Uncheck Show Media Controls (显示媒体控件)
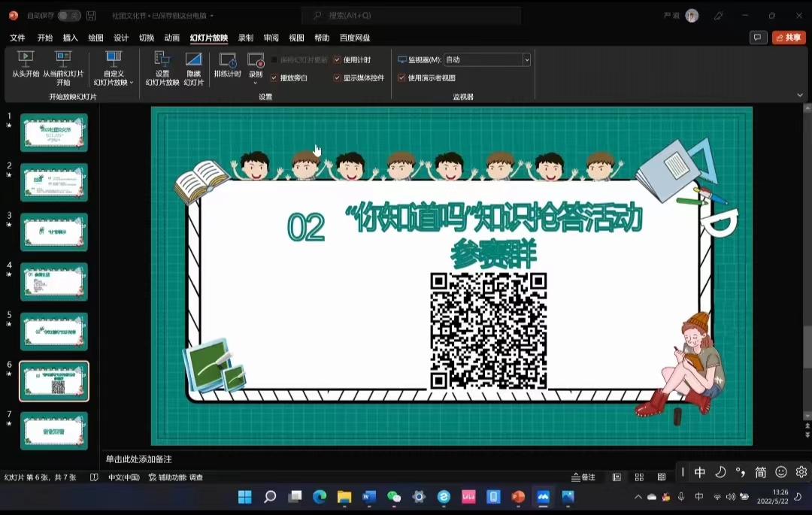Screen dimensions: 812x515 337,77
